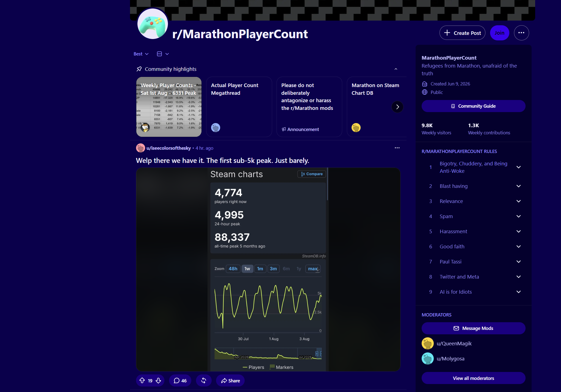Expand rule 7 Paul Tassi

pyautogui.click(x=518, y=262)
